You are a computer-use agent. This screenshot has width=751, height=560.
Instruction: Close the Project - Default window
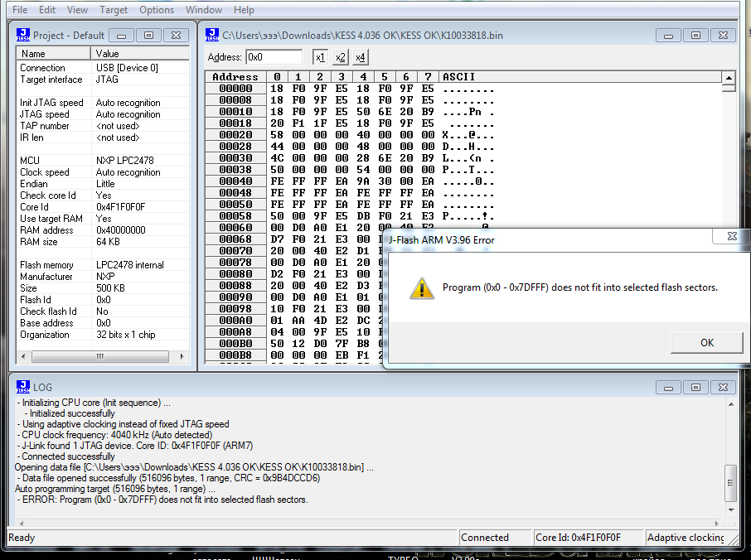click(176, 36)
